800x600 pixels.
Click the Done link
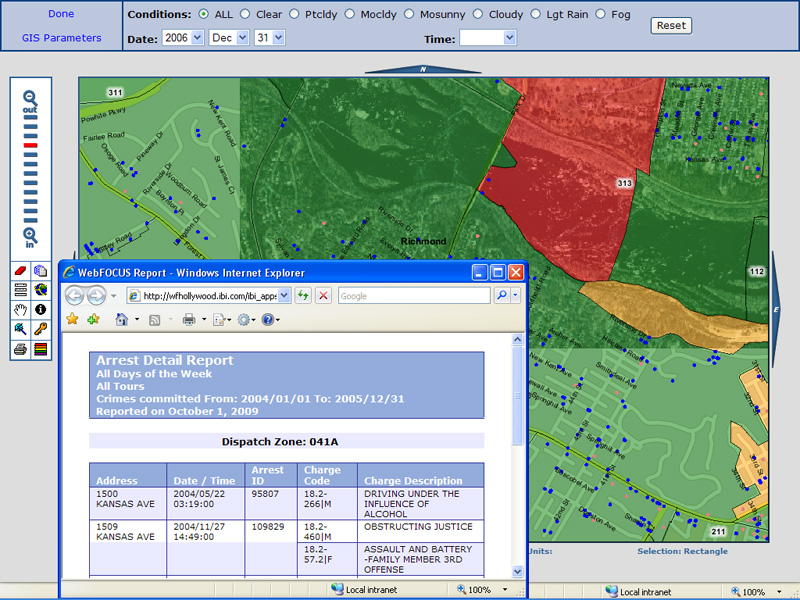(61, 14)
